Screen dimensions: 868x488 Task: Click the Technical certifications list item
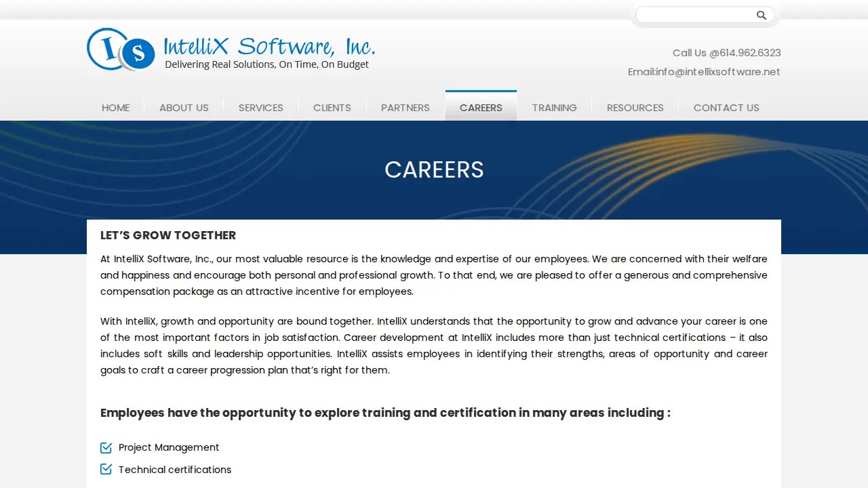[175, 470]
